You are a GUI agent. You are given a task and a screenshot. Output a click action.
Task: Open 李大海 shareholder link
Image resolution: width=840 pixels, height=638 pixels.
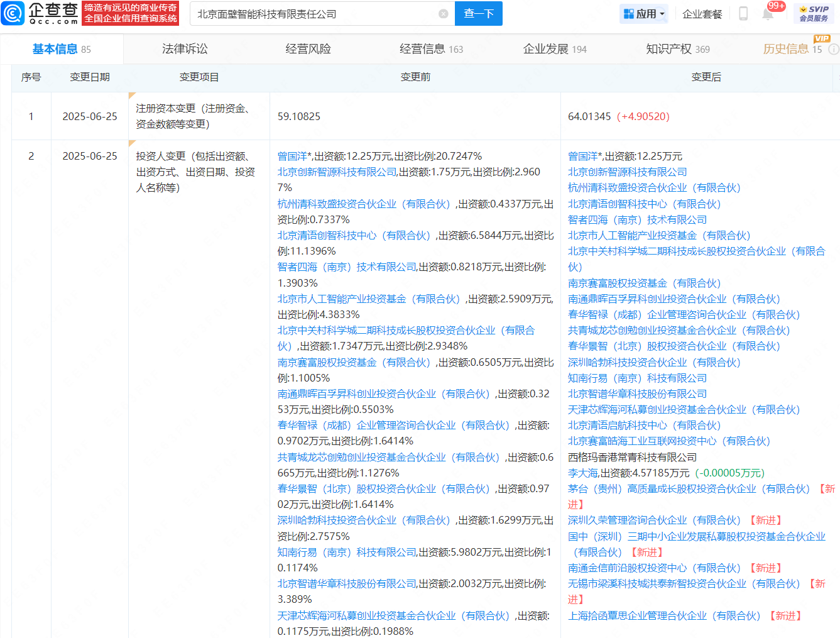click(583, 473)
